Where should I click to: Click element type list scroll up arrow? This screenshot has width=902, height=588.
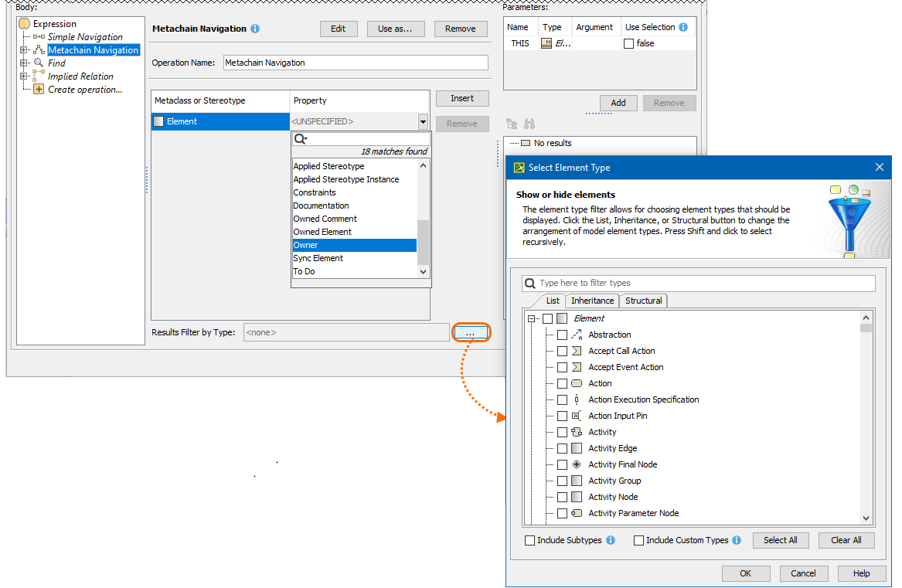(866, 318)
